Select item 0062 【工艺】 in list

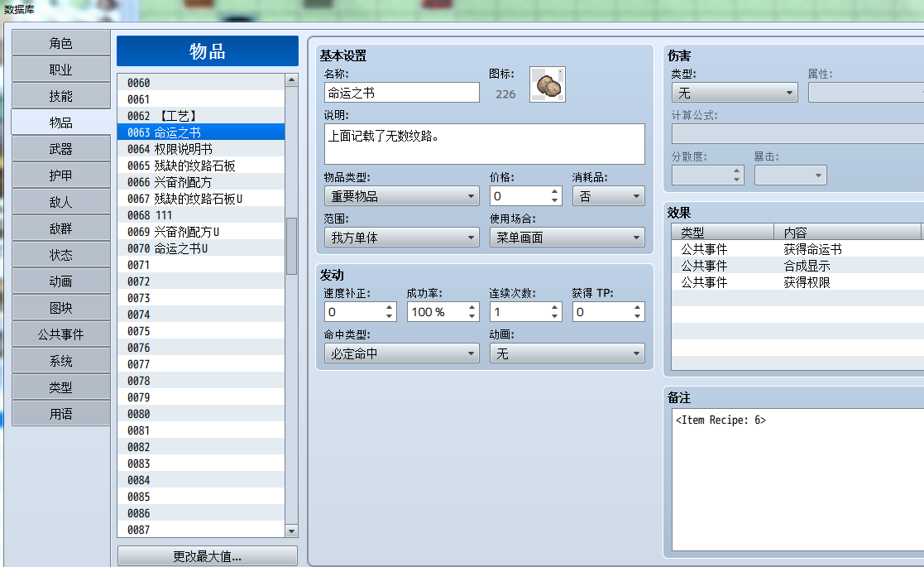(x=201, y=116)
